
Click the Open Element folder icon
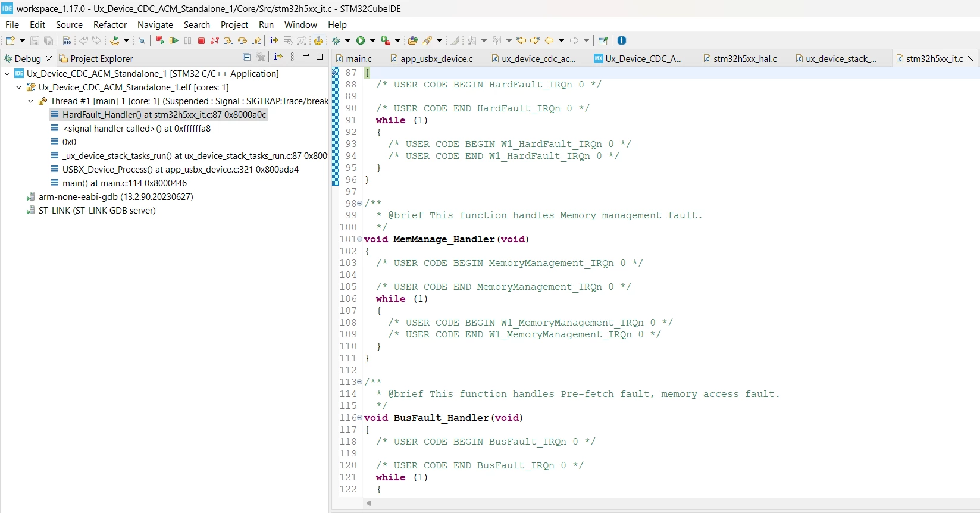[413, 40]
